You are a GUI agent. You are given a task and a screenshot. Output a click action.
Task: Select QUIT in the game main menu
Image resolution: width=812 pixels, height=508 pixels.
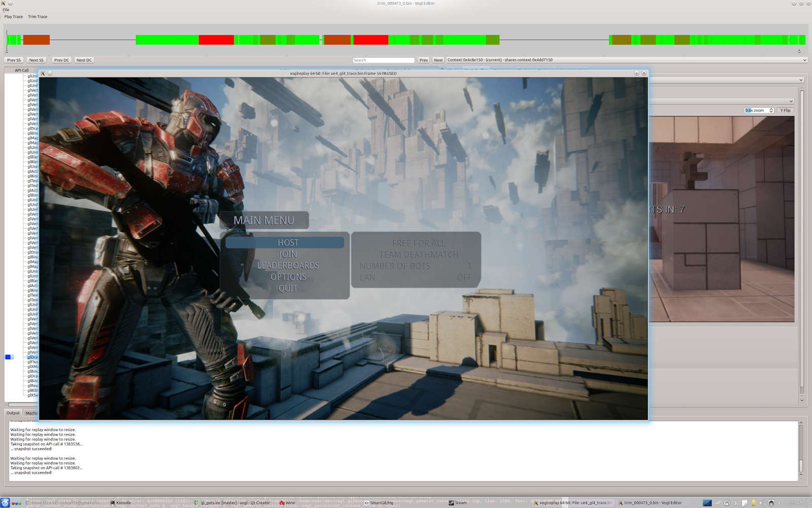pos(288,289)
